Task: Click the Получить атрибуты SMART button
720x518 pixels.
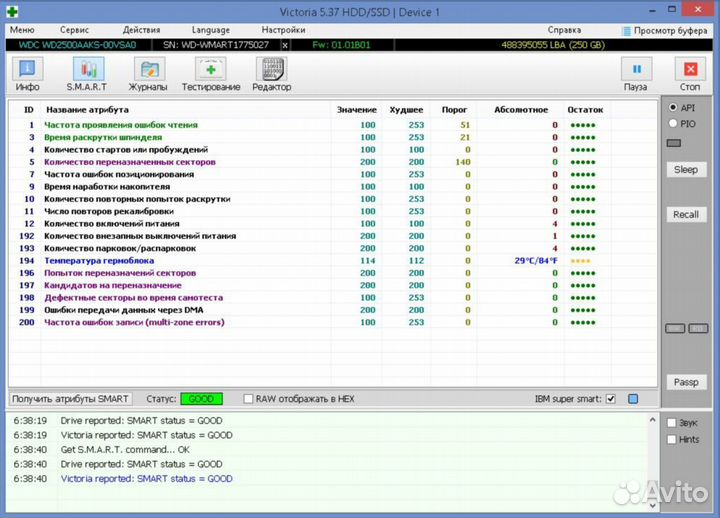Action: (x=71, y=399)
